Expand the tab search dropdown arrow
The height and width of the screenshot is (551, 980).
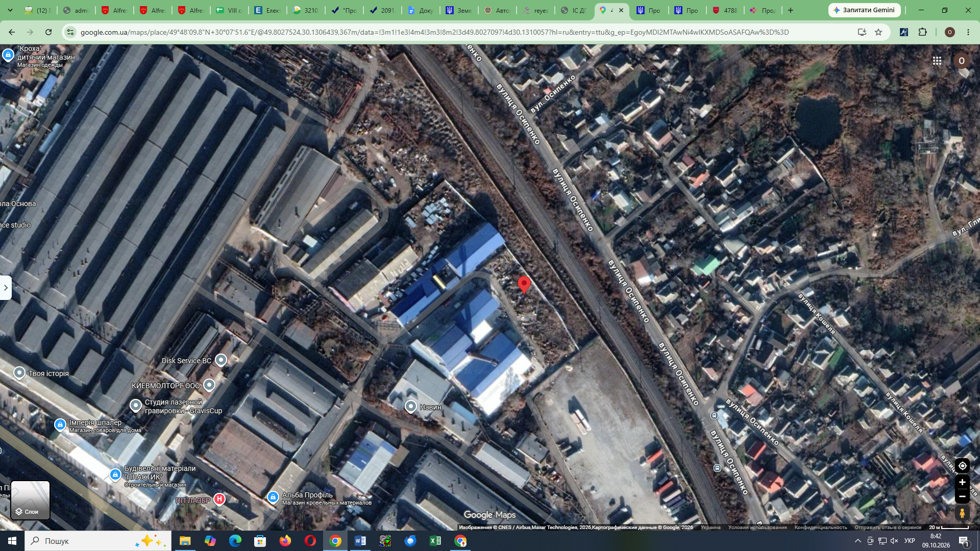click(x=10, y=10)
